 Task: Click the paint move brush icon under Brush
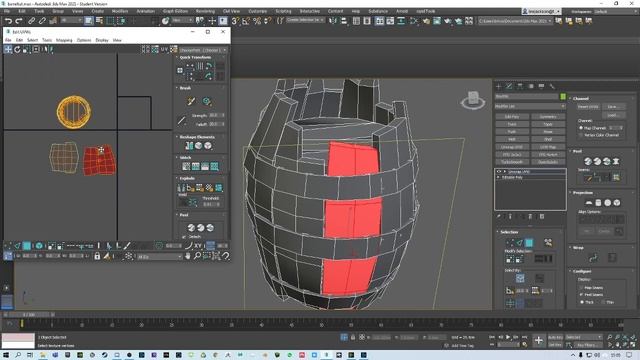coord(191,101)
